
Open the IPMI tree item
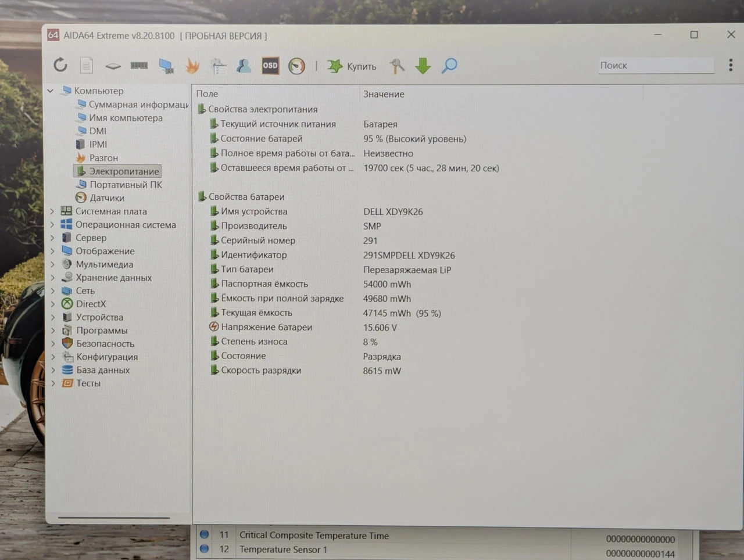tap(92, 145)
